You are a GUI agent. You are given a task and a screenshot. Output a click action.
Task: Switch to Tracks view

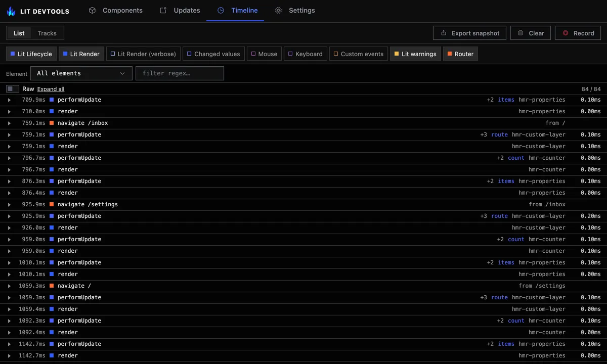(x=47, y=33)
